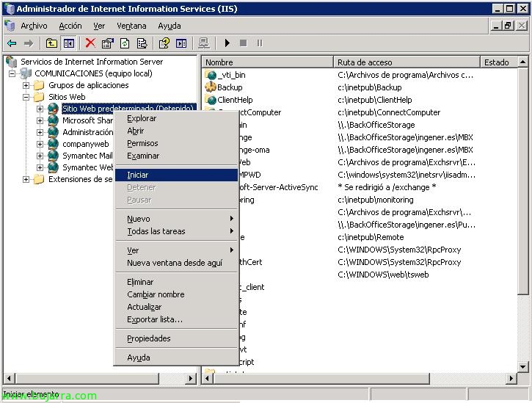Click the Up one level folder icon
The height and width of the screenshot is (403, 532).
(x=51, y=43)
